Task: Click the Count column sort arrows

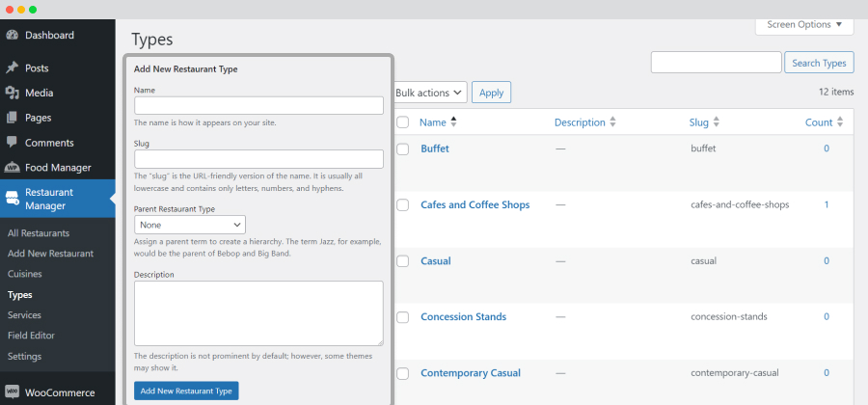Action: pos(840,122)
